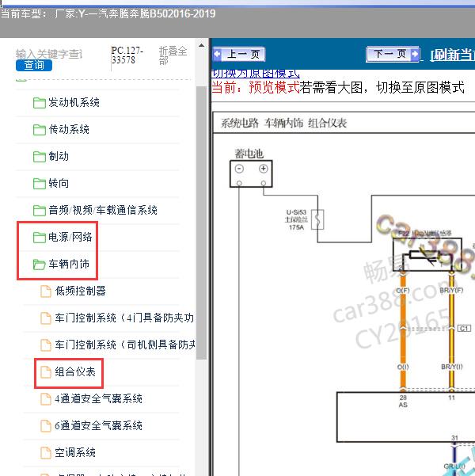Click the 蓄电池 battery symbol in diagram

click(x=251, y=173)
